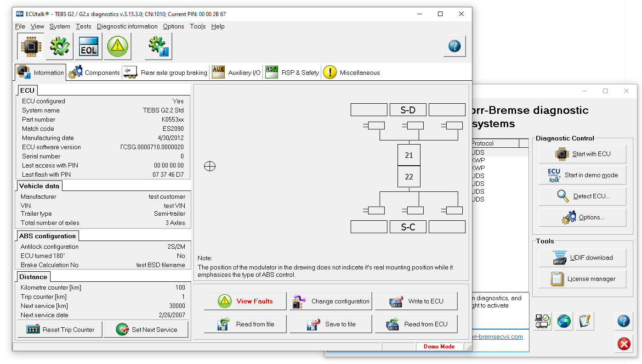Click the Trailer type value Semi-trailer

(x=170, y=213)
